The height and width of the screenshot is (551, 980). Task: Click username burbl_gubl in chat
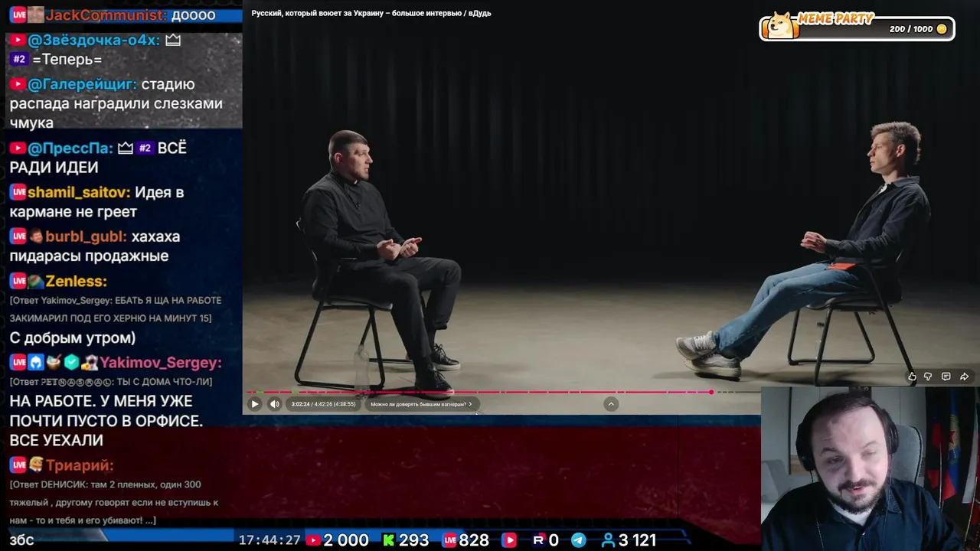(x=86, y=236)
